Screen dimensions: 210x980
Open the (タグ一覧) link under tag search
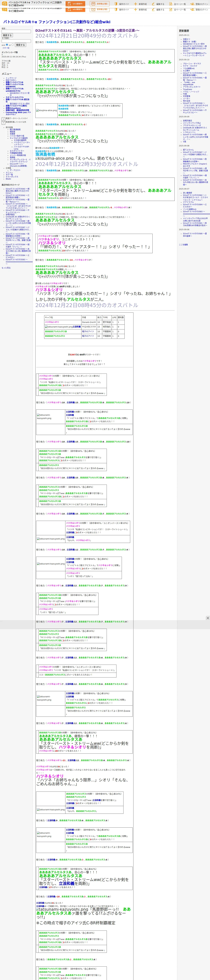6,48
